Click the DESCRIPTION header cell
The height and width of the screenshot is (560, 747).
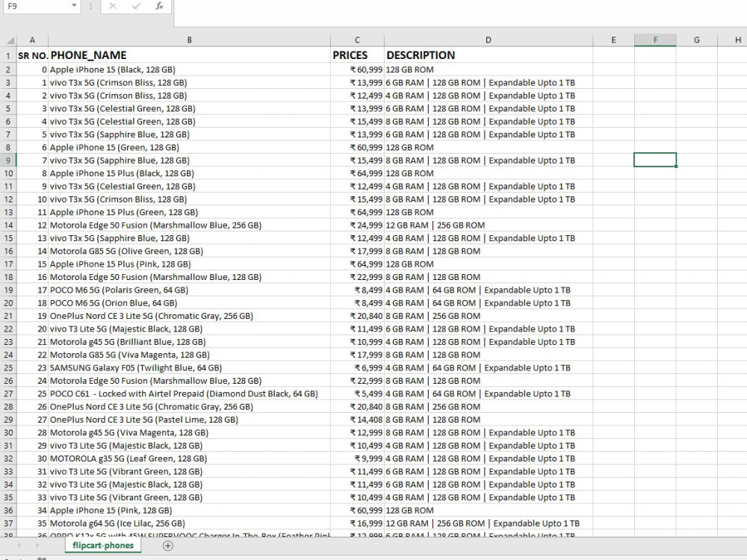(489, 55)
